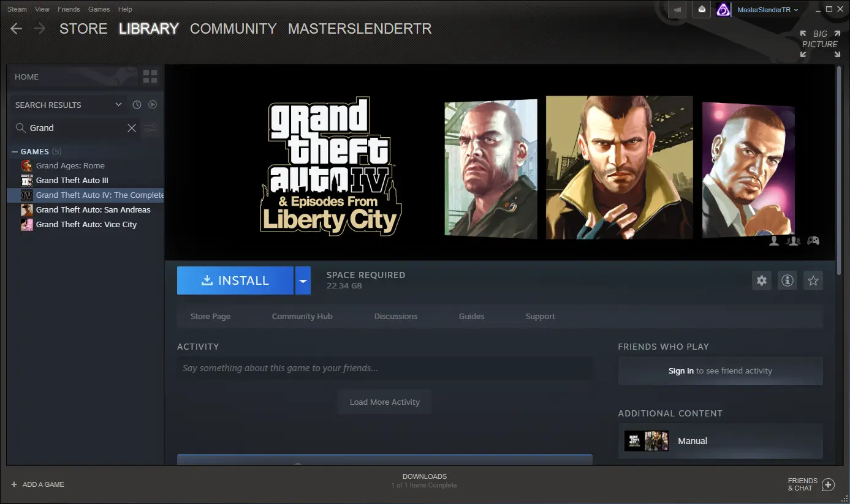850x504 pixels.
Task: Open the install options dropdown arrow
Action: point(303,280)
